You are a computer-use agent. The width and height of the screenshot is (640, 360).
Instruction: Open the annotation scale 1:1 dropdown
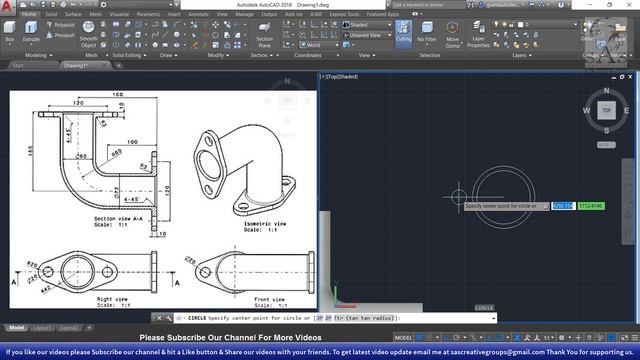point(549,338)
